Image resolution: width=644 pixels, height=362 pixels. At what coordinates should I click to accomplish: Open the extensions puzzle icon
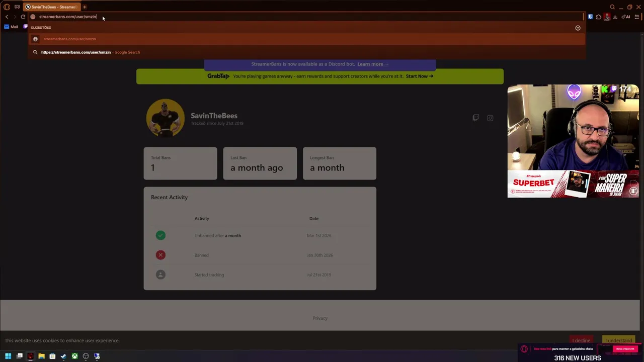(x=598, y=17)
